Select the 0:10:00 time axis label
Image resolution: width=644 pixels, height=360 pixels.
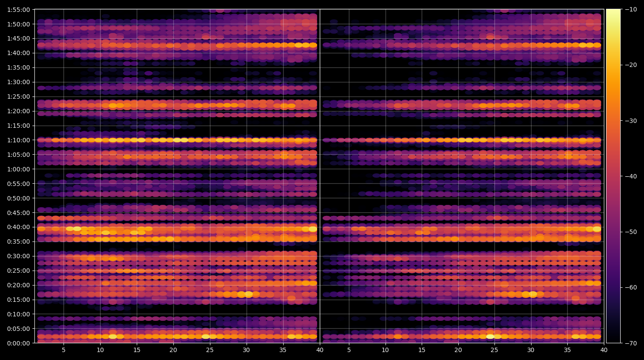point(19,314)
